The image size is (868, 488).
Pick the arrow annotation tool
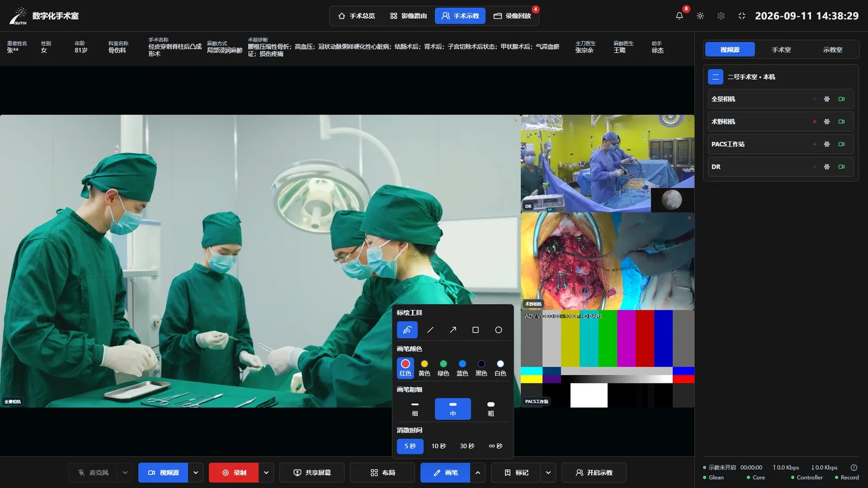(x=453, y=330)
